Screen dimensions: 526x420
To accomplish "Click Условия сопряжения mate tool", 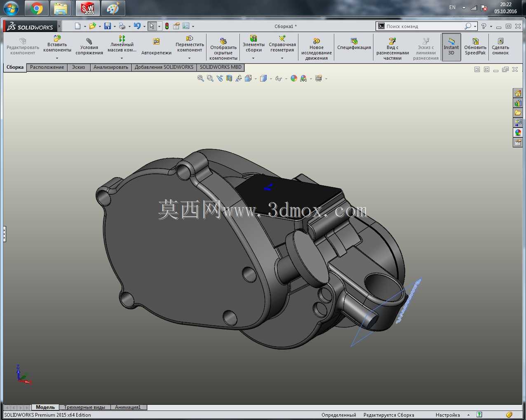I will point(89,47).
